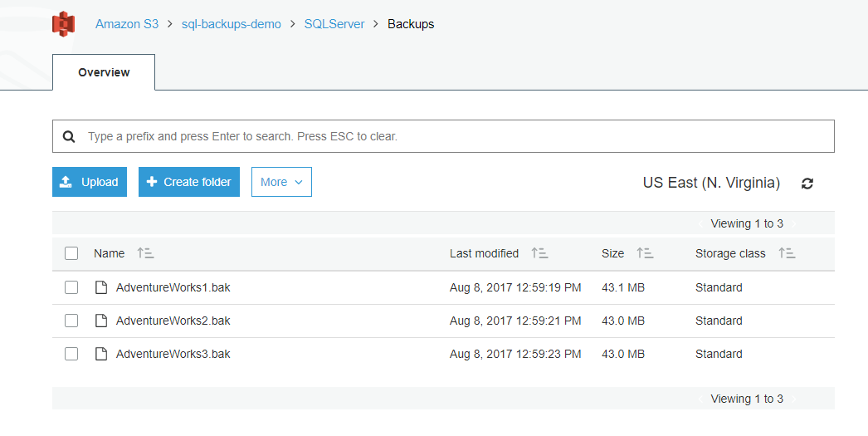Viewport: 868px width, 436px height.
Task: Check the box for AdventureWorks3.bak
Action: (71, 354)
